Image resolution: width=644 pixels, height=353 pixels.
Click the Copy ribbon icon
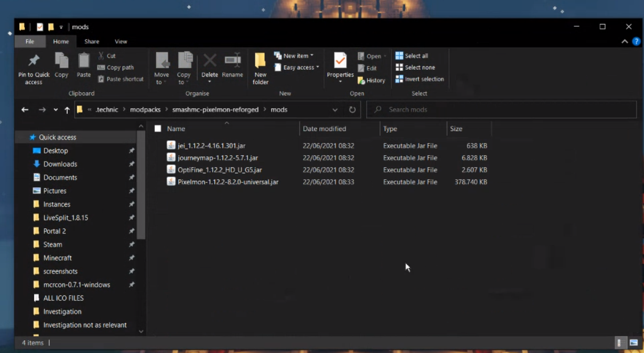coord(61,60)
